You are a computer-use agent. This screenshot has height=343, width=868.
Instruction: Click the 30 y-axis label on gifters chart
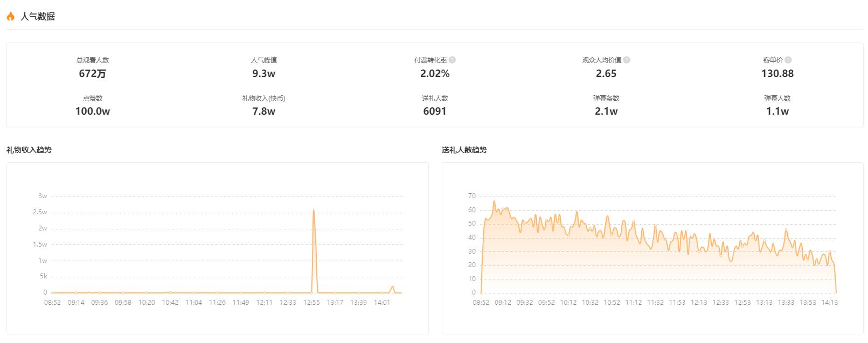point(472,251)
